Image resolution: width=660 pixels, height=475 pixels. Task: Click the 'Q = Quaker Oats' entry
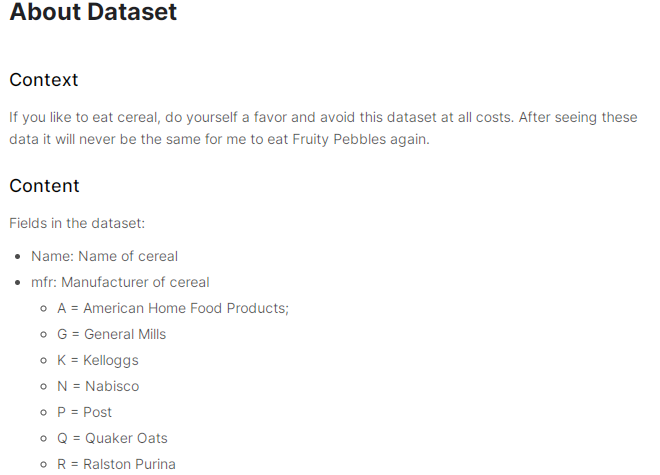click(x=112, y=438)
